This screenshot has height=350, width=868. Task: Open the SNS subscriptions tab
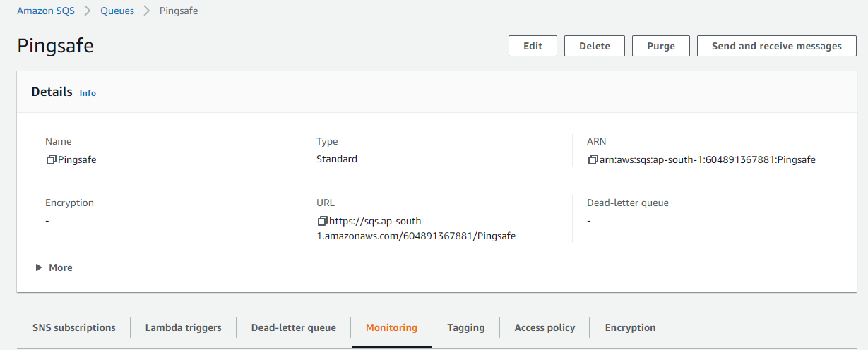(x=74, y=327)
